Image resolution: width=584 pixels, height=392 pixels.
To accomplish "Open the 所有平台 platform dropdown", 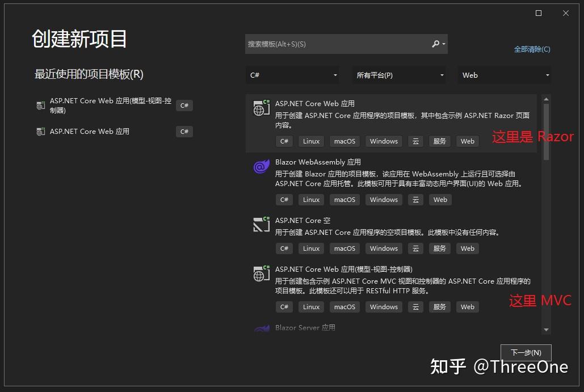I will coord(399,75).
